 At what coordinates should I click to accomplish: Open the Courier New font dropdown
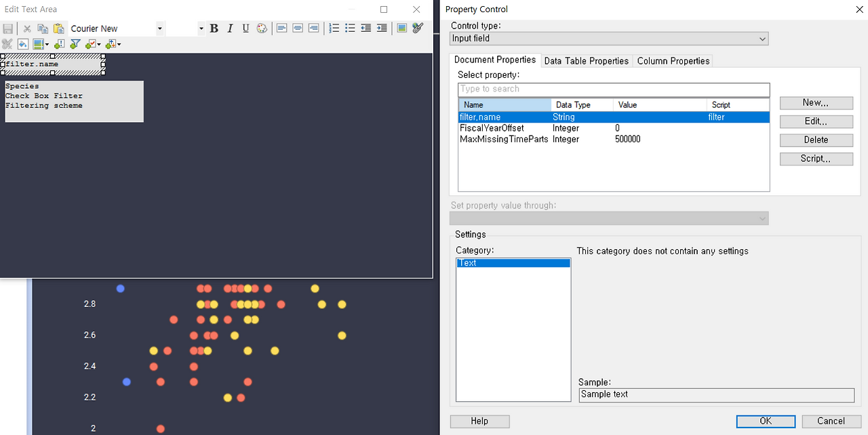[x=159, y=28]
